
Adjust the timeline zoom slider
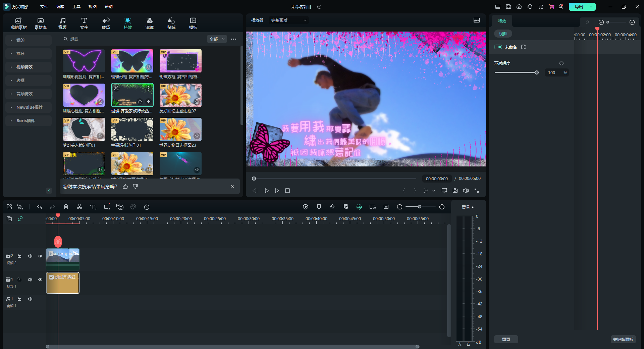(420, 207)
